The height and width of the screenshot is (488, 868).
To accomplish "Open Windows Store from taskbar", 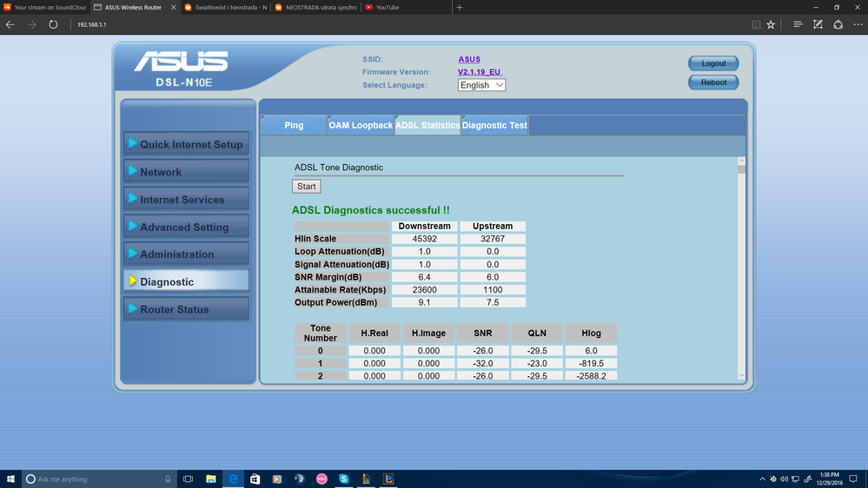I will point(255,478).
